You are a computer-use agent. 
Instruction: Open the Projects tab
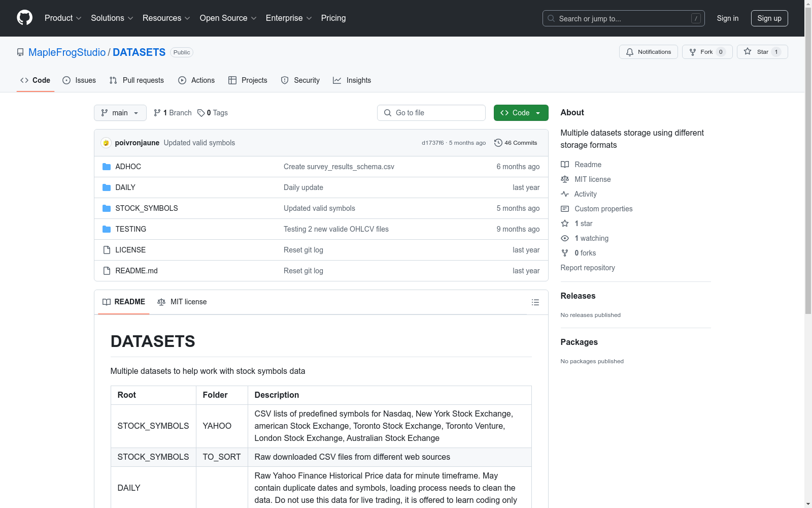point(248,80)
